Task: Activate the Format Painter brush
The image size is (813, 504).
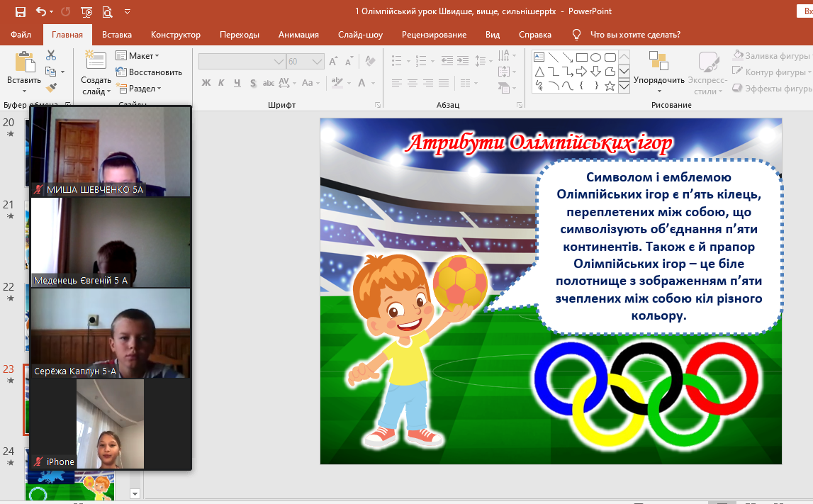Action: 51,88
